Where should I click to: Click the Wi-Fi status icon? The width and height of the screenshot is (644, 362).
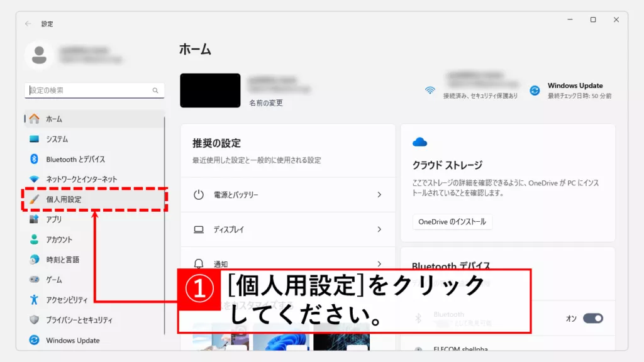pos(430,90)
